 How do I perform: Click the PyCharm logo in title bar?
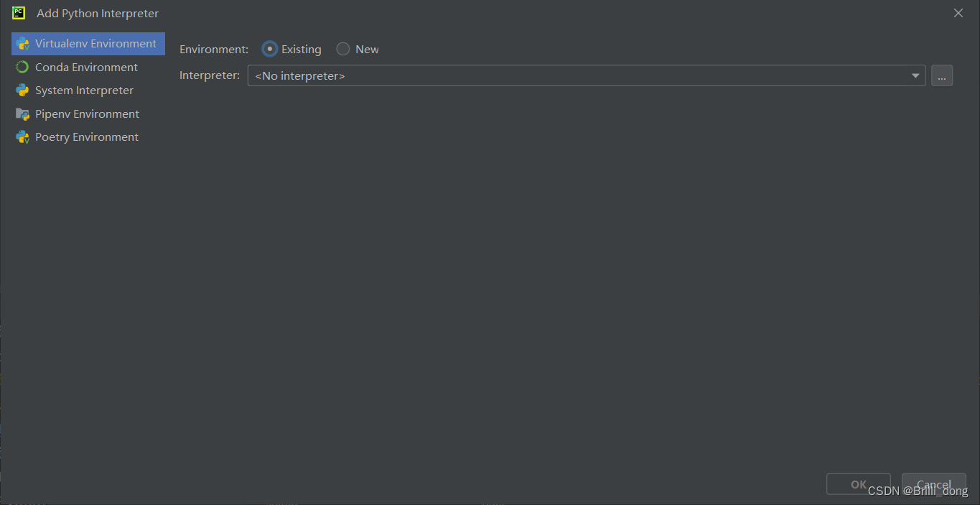click(x=19, y=13)
